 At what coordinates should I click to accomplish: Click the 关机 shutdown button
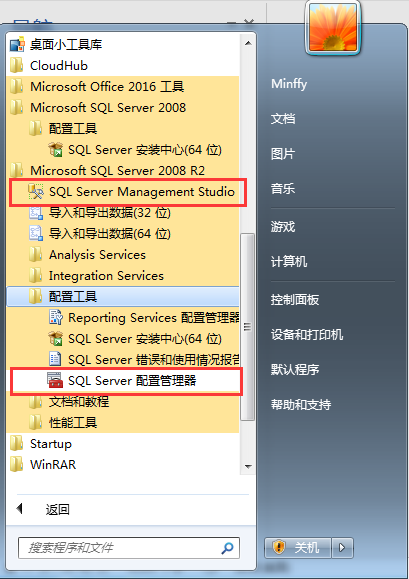[x=298, y=547]
